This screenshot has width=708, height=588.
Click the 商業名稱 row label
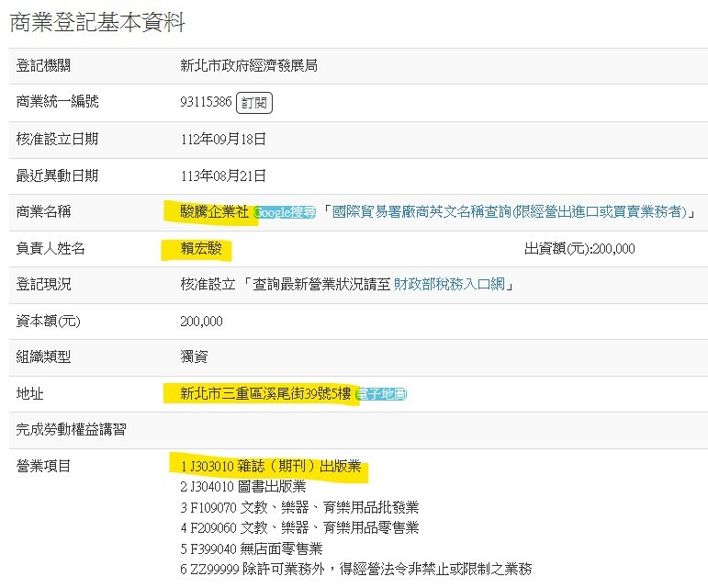[x=43, y=211]
